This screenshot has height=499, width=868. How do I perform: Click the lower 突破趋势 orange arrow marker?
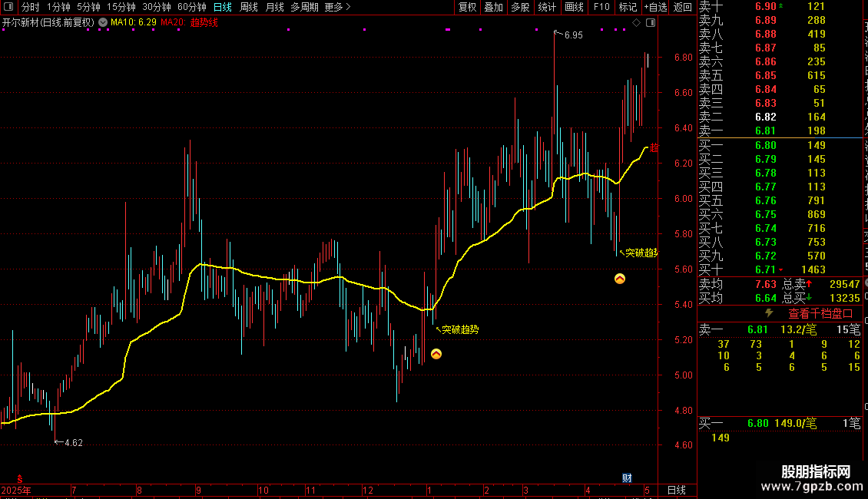[x=436, y=354]
